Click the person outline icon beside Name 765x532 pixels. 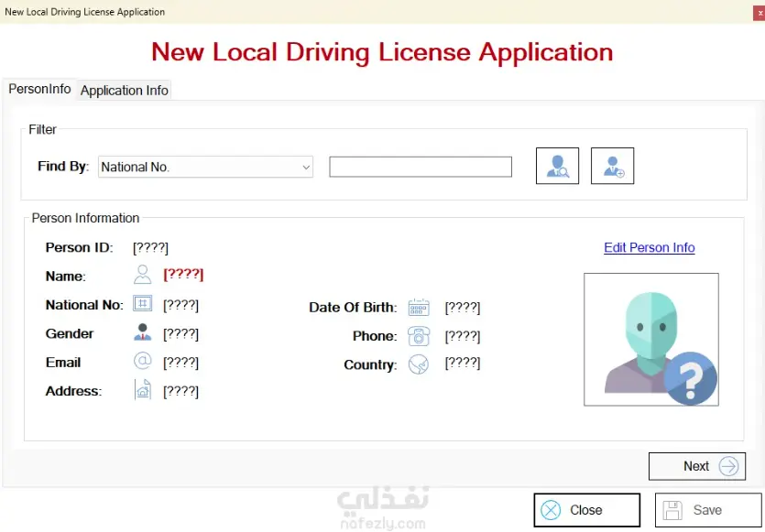[x=142, y=275]
